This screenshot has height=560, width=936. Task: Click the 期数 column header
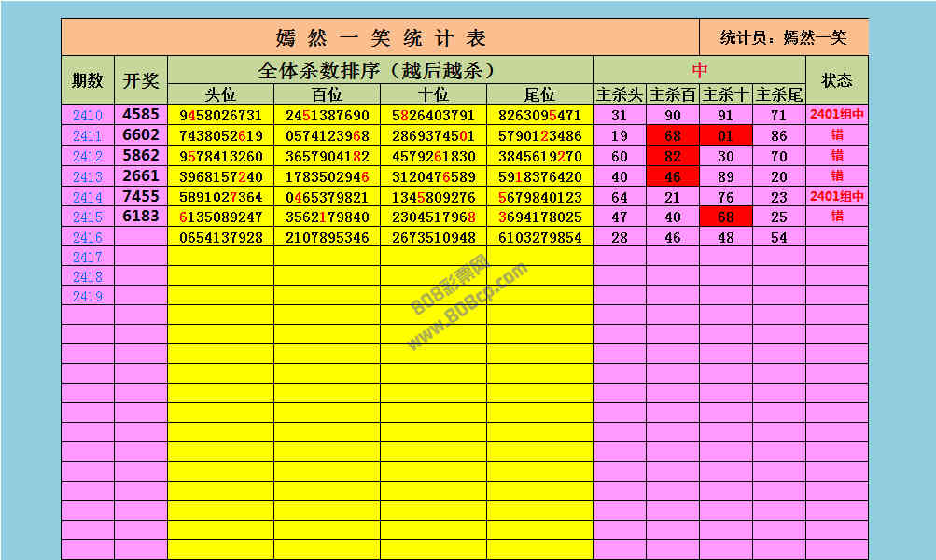tap(87, 80)
